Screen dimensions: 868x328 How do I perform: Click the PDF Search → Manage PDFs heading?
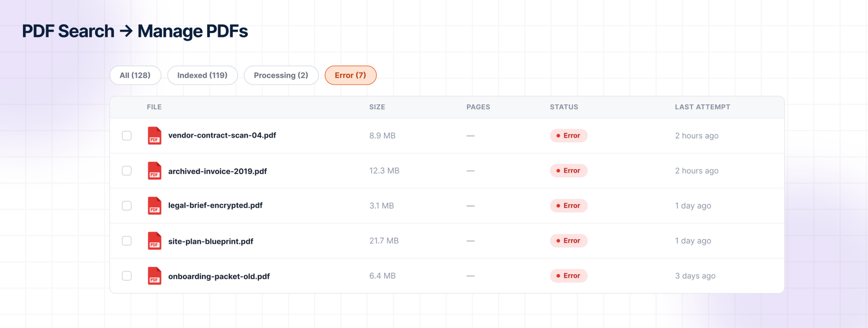(x=135, y=31)
